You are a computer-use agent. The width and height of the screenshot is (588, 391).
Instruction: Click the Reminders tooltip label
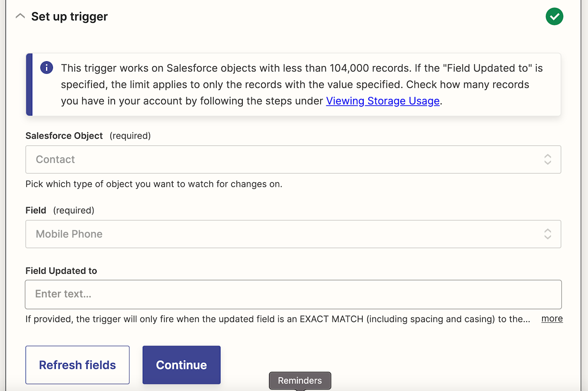300,381
